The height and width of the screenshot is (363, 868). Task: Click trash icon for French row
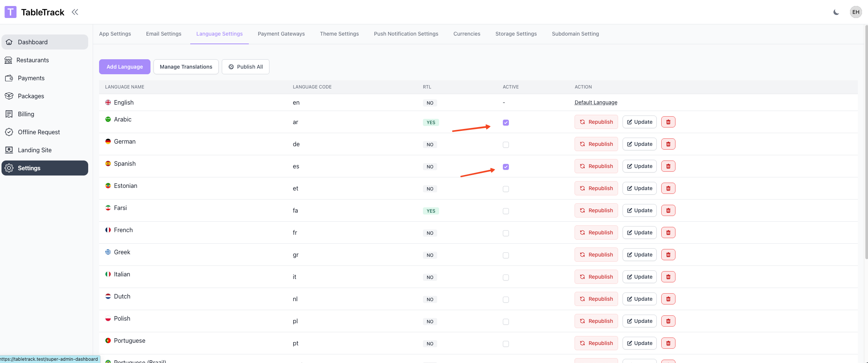click(x=668, y=232)
